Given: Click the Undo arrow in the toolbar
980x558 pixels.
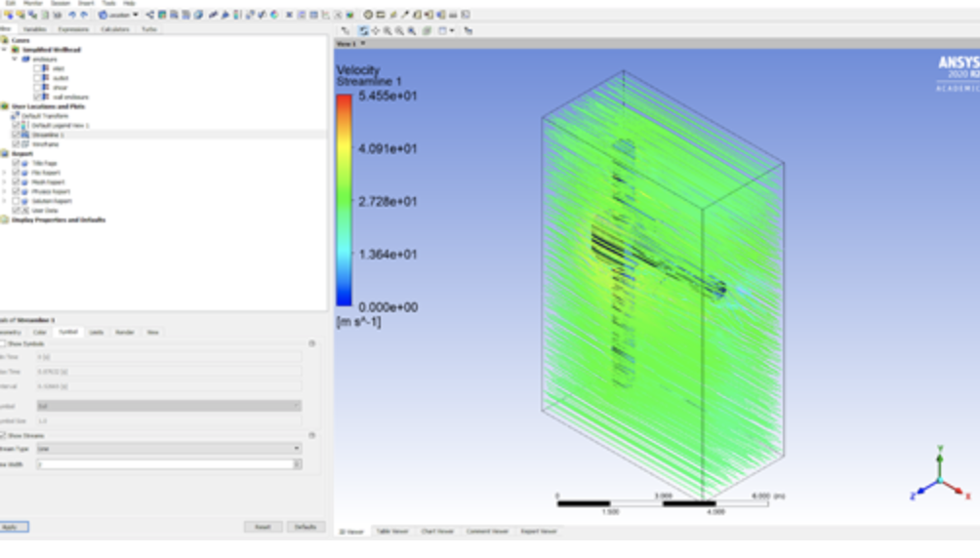Looking at the screenshot, I should (x=72, y=15).
